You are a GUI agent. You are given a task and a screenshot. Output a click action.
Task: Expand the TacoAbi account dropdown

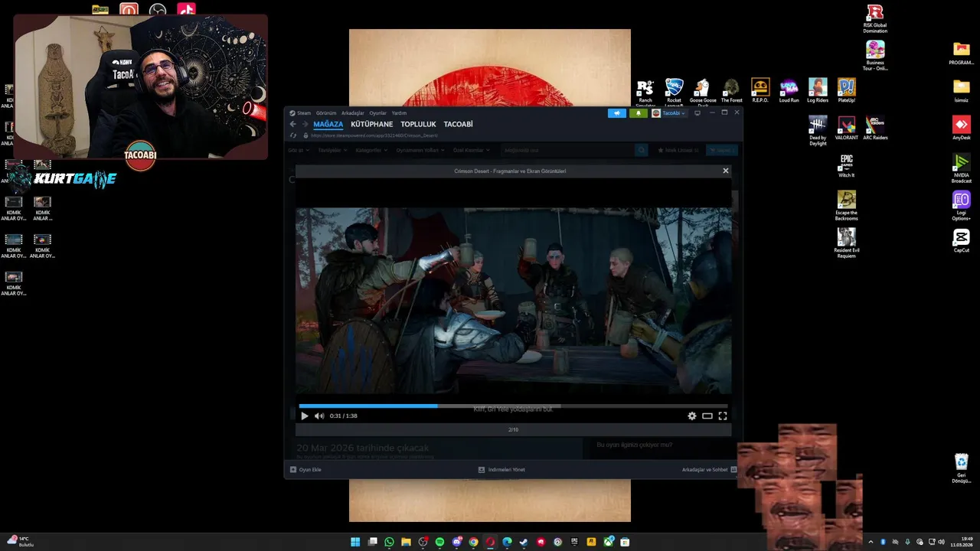tap(669, 113)
